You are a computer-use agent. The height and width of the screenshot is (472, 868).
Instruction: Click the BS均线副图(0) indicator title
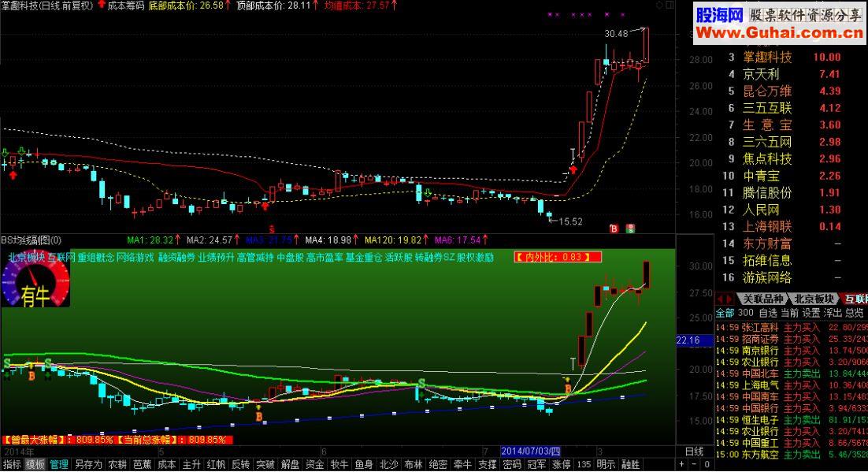(32, 240)
